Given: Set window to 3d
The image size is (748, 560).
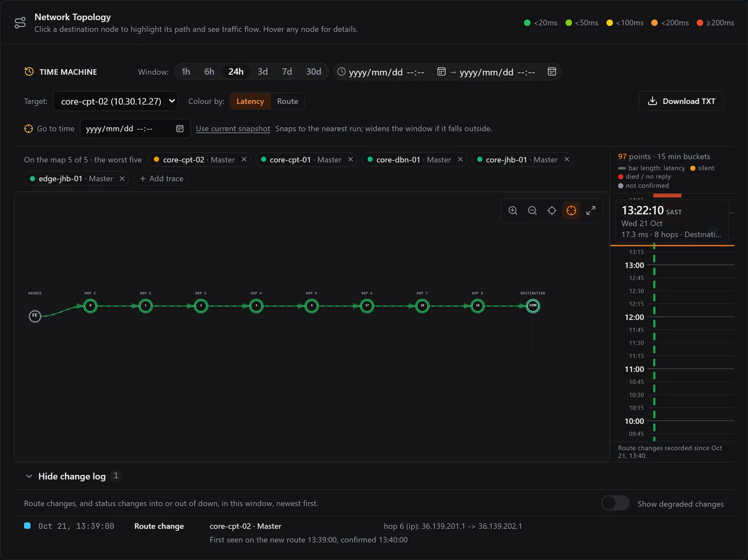Looking at the screenshot, I should (x=263, y=72).
